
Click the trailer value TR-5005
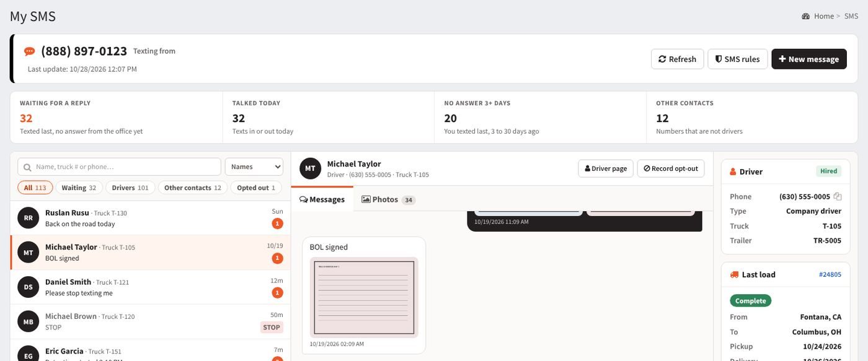828,240
